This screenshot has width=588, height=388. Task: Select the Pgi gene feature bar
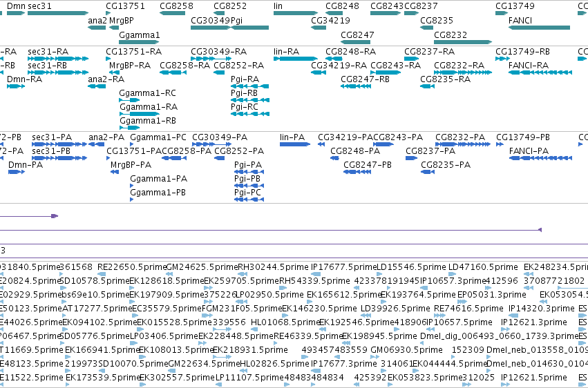249,28
